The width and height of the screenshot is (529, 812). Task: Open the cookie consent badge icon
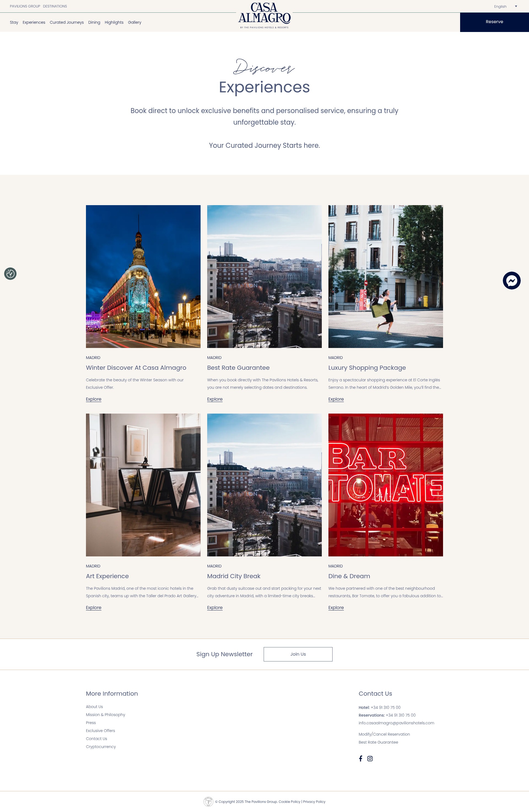coord(10,274)
